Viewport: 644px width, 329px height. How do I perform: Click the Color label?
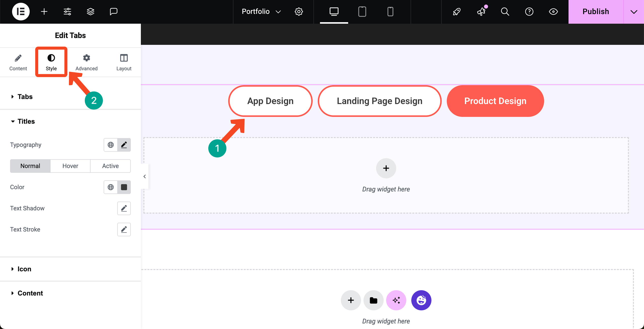click(x=17, y=187)
